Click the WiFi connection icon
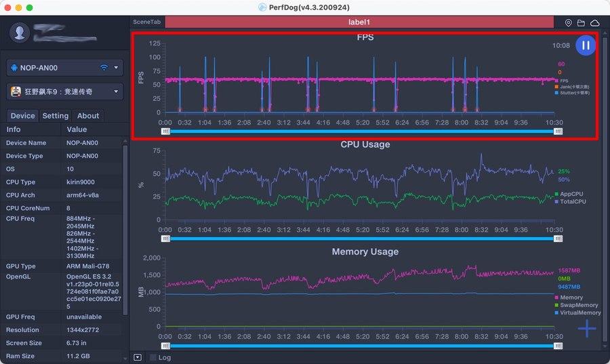Image resolution: width=610 pixels, height=364 pixels. [x=104, y=68]
